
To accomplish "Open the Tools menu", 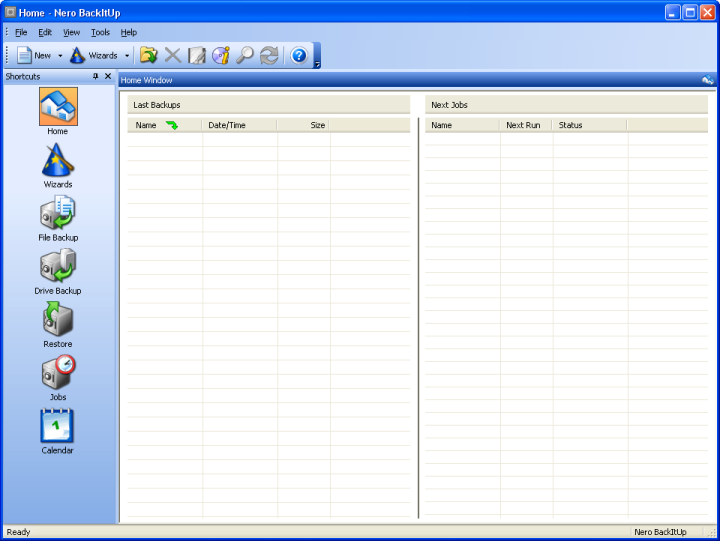I will [x=100, y=32].
